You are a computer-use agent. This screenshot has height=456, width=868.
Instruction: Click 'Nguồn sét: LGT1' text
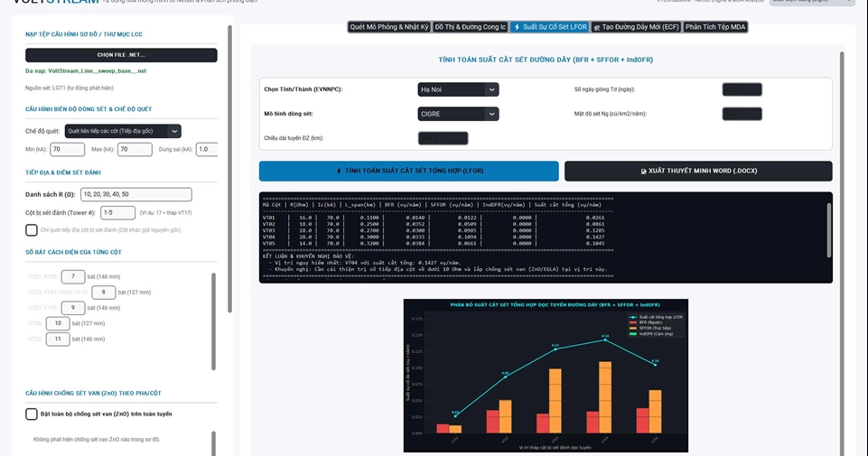click(70, 88)
